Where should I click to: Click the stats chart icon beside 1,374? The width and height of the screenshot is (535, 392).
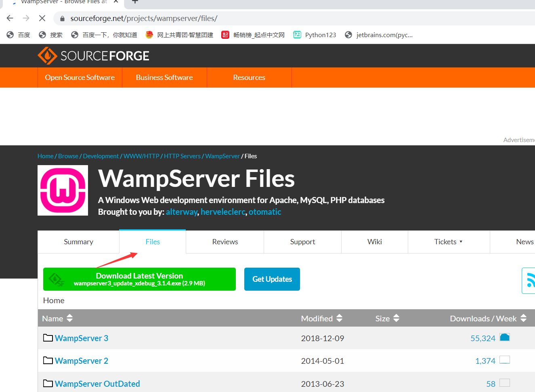point(505,360)
